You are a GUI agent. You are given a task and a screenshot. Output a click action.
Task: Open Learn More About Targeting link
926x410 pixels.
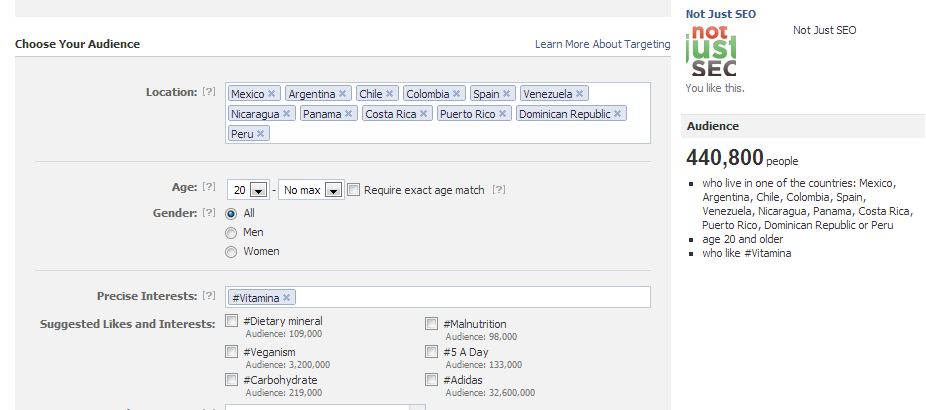(602, 44)
